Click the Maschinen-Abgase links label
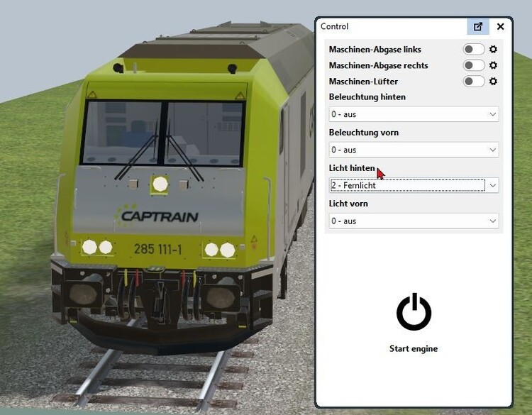 [x=375, y=50]
